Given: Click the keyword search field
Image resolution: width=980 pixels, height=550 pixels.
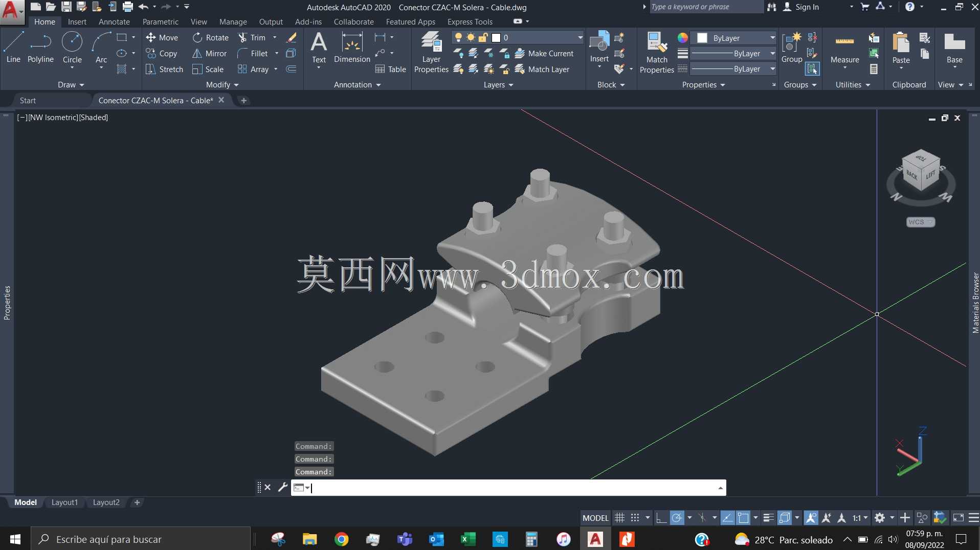Looking at the screenshot, I should pos(706,7).
